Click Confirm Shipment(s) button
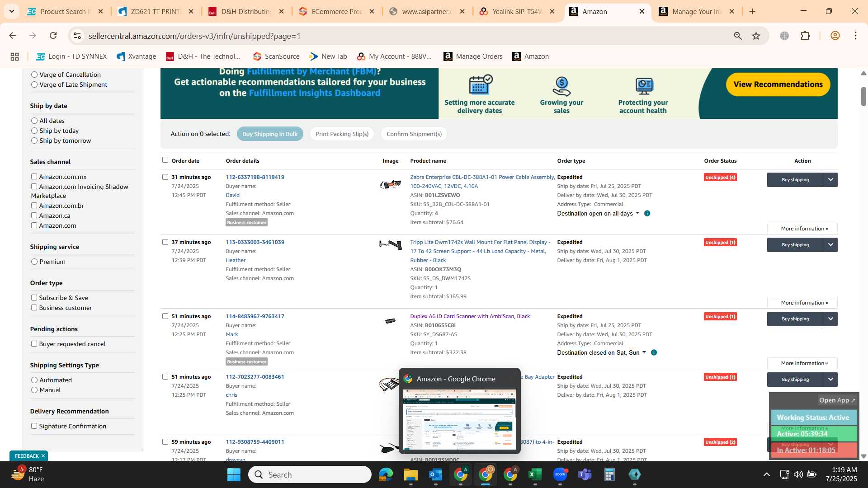868x488 pixels. [x=414, y=134]
